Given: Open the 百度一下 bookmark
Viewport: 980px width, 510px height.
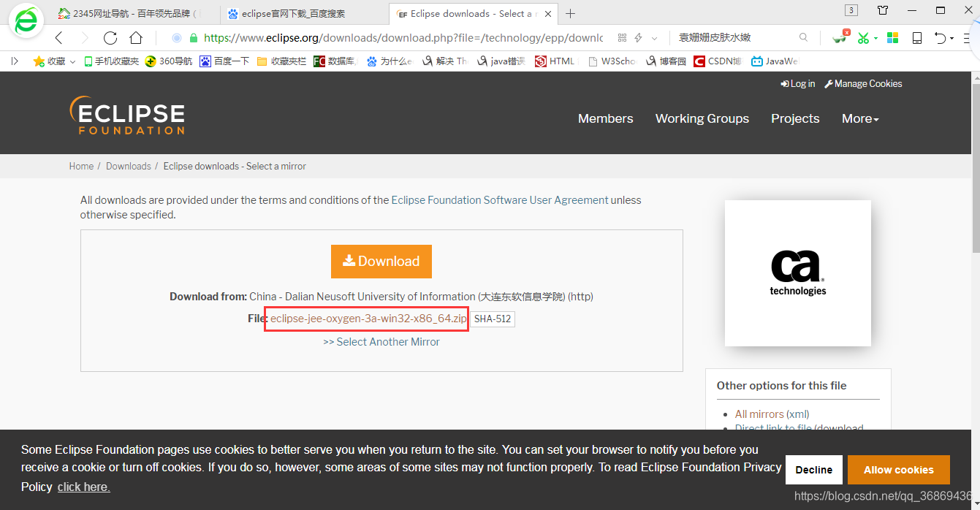Looking at the screenshot, I should pos(225,61).
